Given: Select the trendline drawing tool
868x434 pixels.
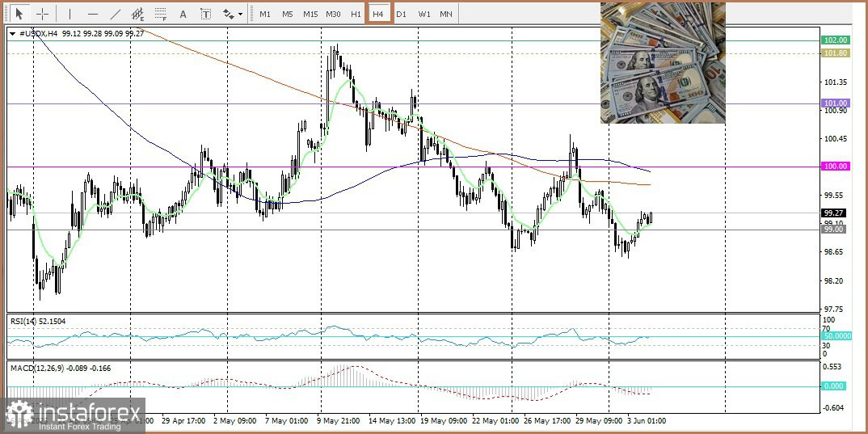Looking at the screenshot, I should tap(116, 14).
